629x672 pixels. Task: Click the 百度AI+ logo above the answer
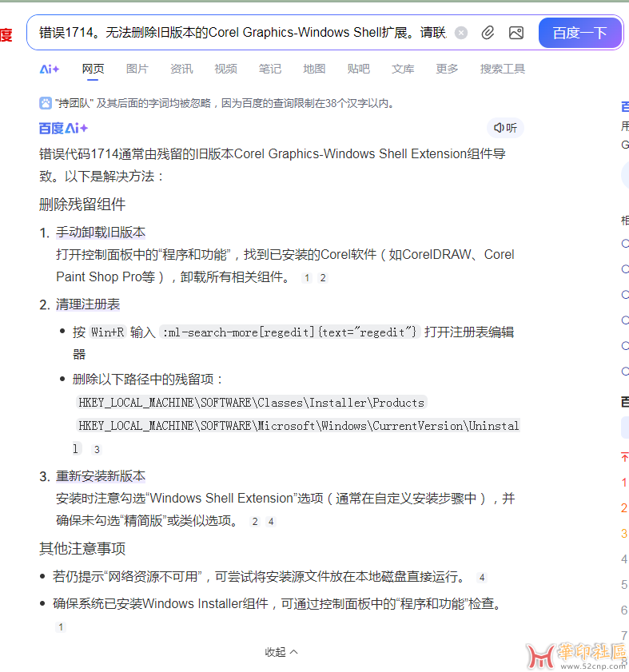pyautogui.click(x=64, y=128)
